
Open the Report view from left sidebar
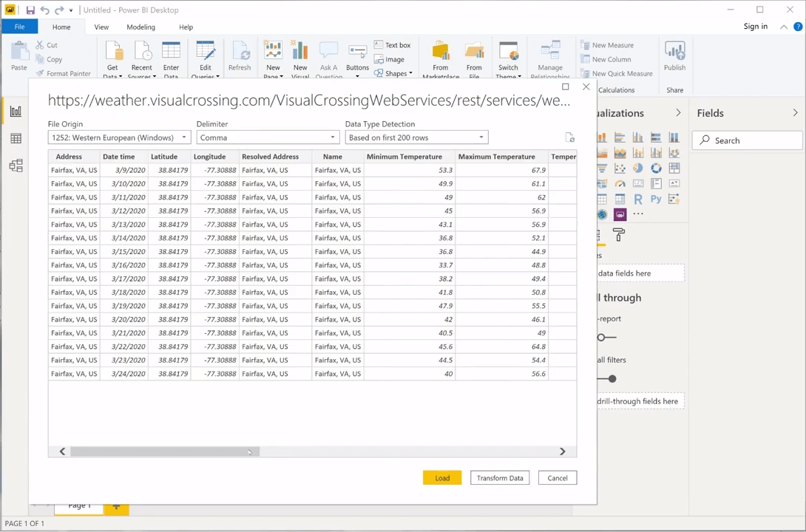click(x=16, y=112)
